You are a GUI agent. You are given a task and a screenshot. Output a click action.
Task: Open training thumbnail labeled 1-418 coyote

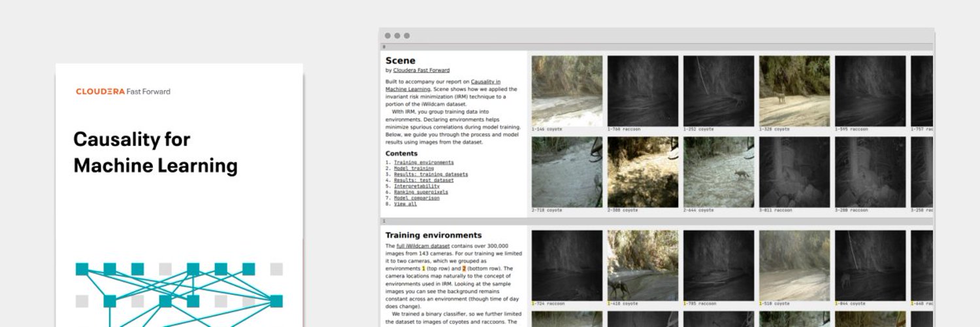(x=643, y=266)
